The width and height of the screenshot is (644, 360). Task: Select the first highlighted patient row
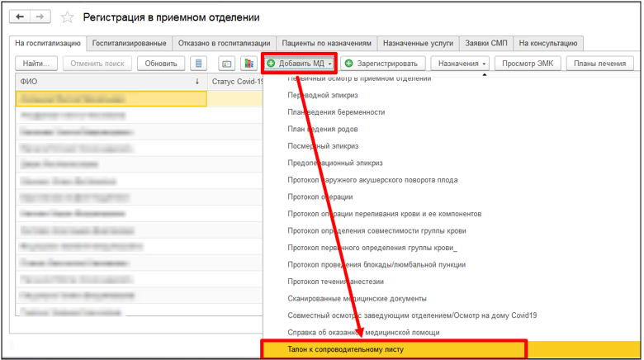point(111,98)
